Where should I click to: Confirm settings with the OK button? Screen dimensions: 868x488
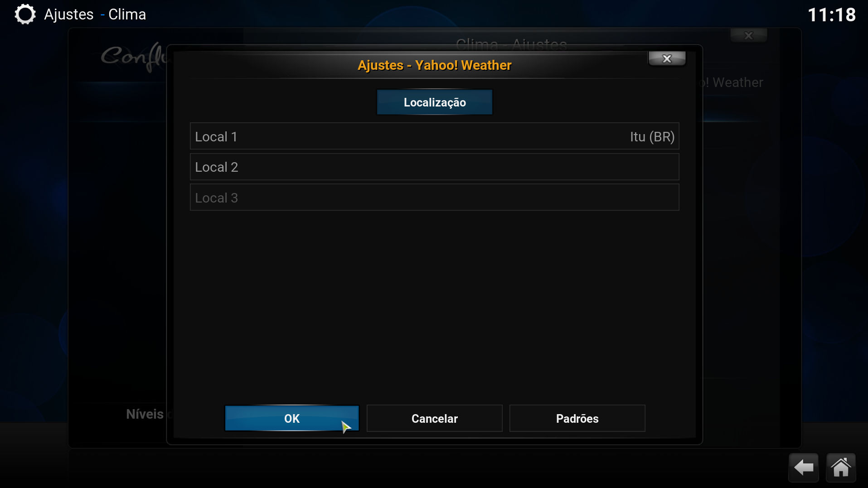click(292, 418)
